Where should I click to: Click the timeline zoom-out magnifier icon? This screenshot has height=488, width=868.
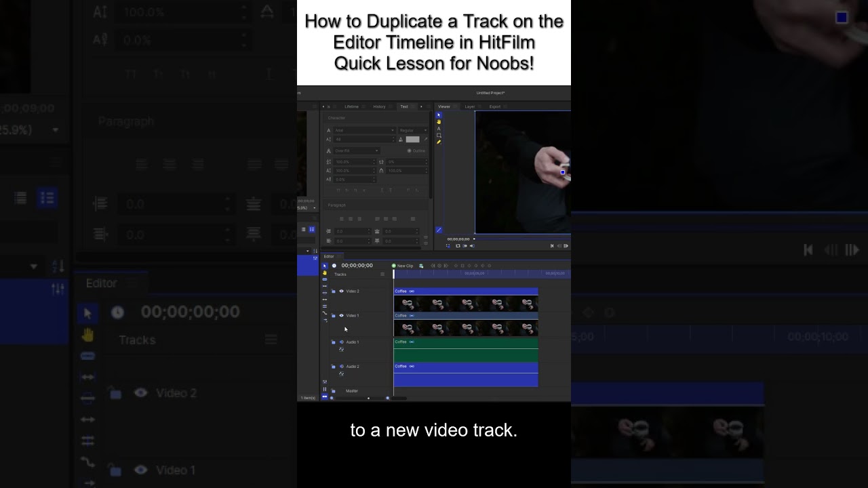coord(332,399)
